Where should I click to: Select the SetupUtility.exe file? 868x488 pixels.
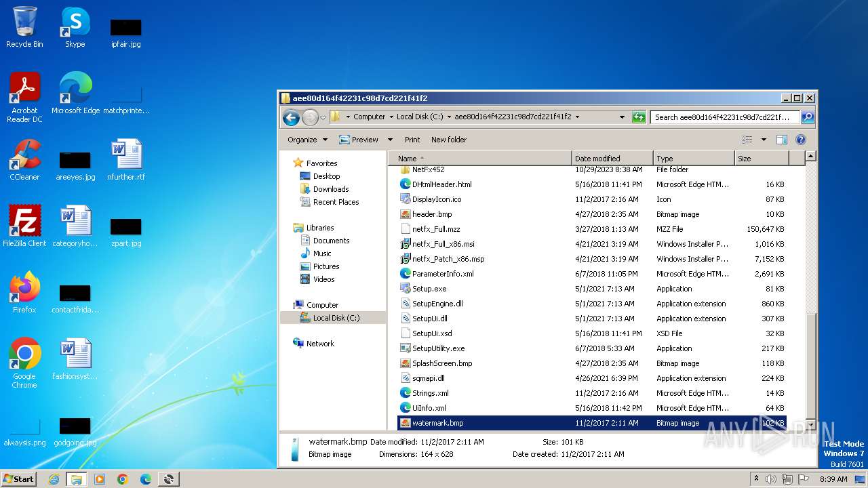point(591,348)
